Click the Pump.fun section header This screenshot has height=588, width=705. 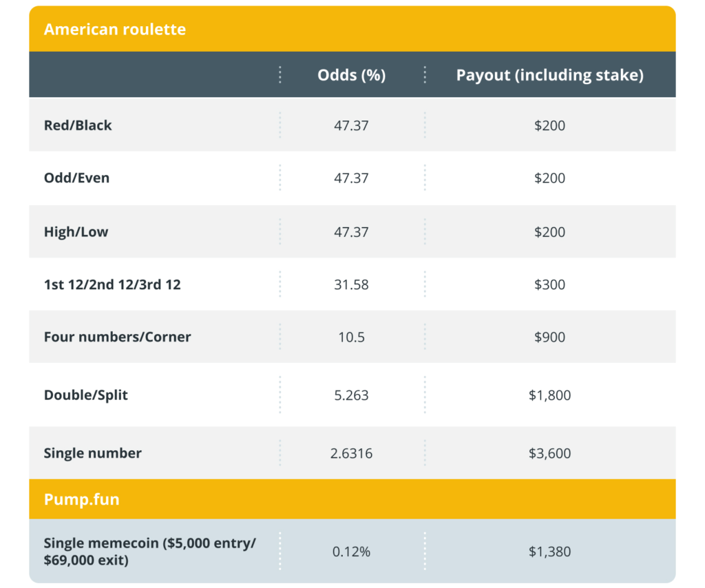[x=81, y=499]
